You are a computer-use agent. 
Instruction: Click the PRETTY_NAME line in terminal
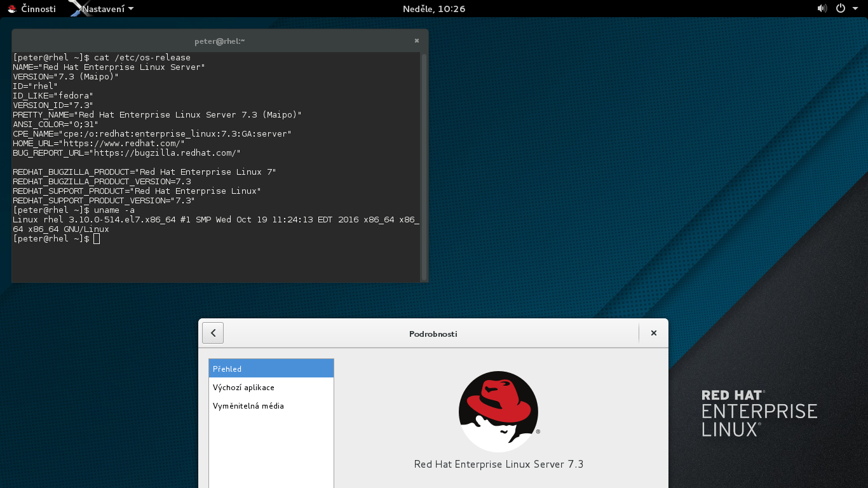pos(158,114)
